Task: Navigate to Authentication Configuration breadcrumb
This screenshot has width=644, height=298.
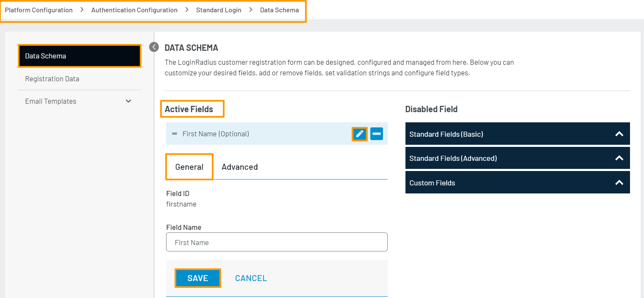Action: pos(134,10)
